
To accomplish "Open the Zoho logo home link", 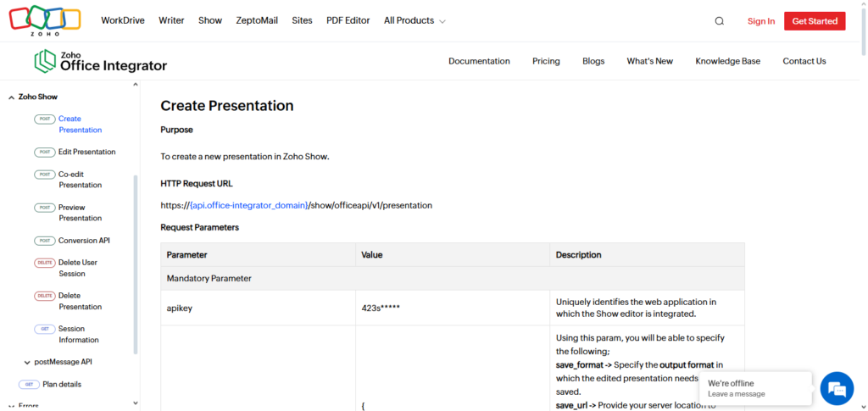I will tap(44, 20).
